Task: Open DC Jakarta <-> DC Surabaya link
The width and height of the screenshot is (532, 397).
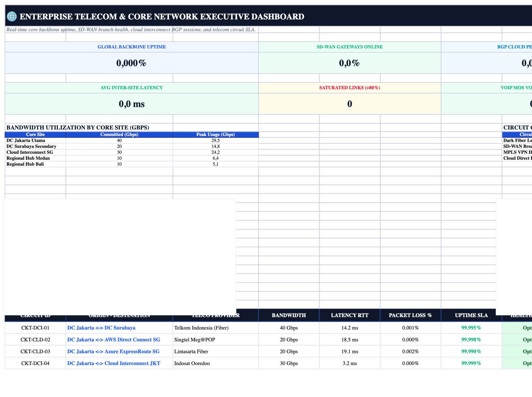Action: [101, 328]
